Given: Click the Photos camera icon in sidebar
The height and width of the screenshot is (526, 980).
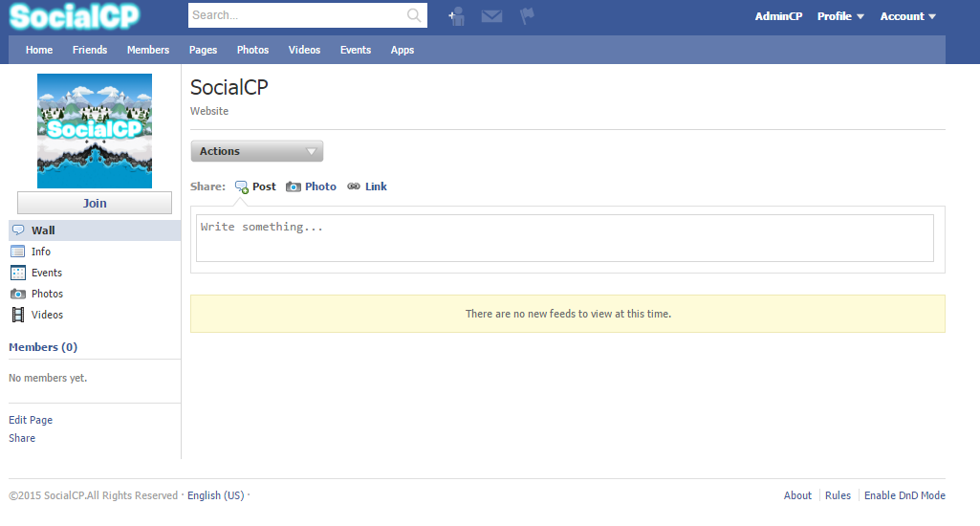Looking at the screenshot, I should tap(18, 294).
